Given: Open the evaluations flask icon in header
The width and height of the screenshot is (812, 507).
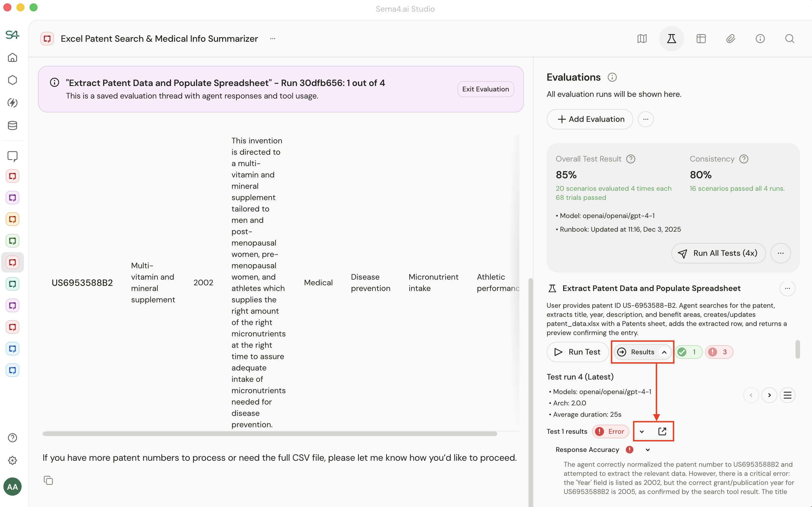Looking at the screenshot, I should tap(671, 39).
